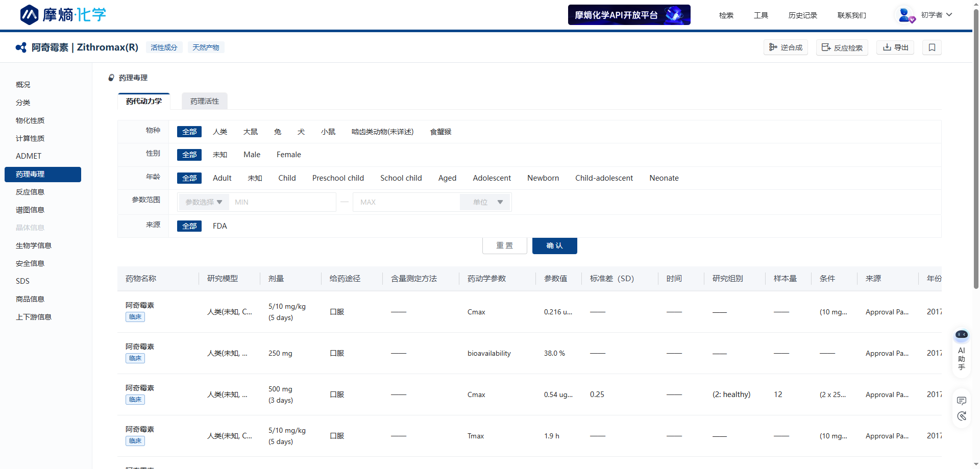Image resolution: width=980 pixels, height=469 pixels.
Task: Click the MAX input field
Action: tap(407, 202)
